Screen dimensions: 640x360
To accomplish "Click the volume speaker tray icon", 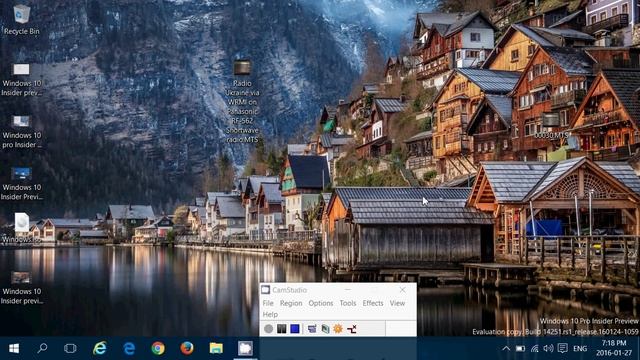I will pos(548,349).
